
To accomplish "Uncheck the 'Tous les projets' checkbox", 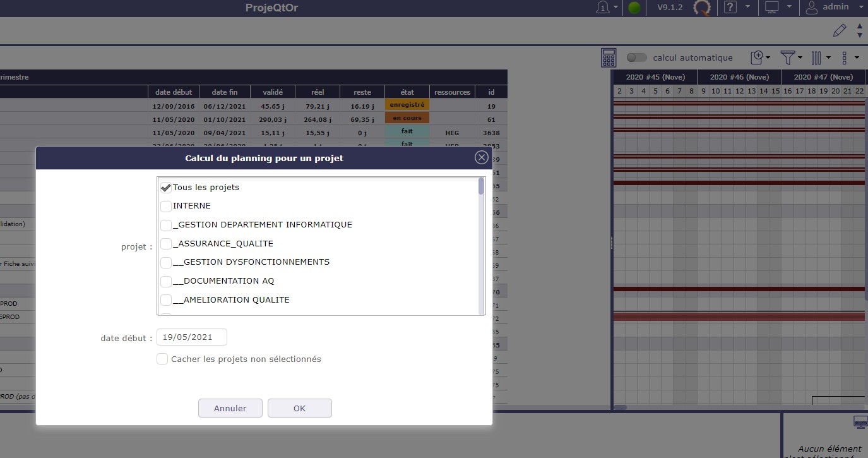I will (166, 188).
